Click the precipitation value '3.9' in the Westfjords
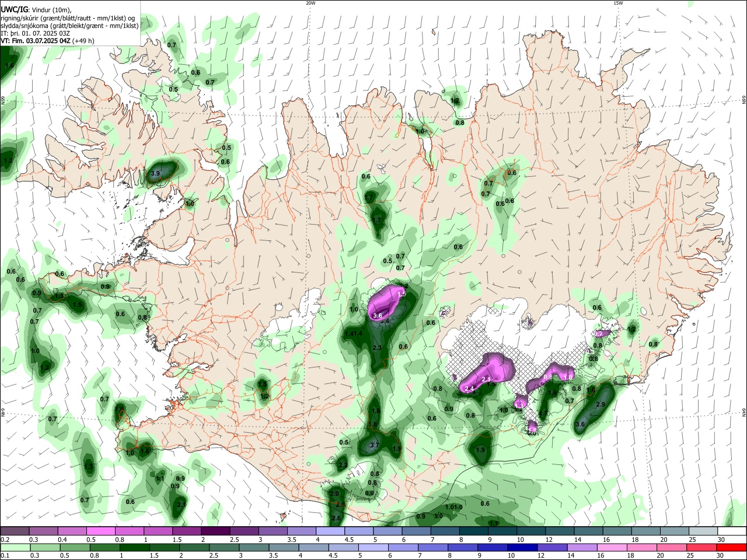747x560 pixels. coord(155,174)
